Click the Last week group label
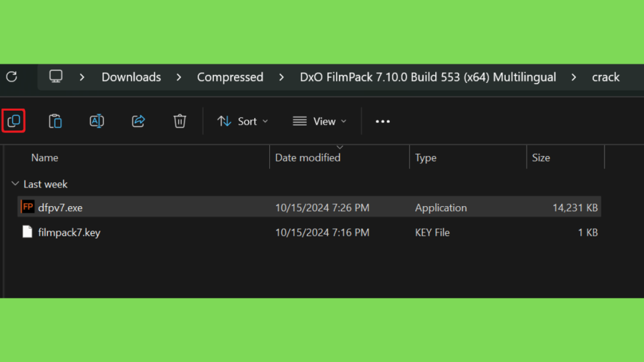 45,184
